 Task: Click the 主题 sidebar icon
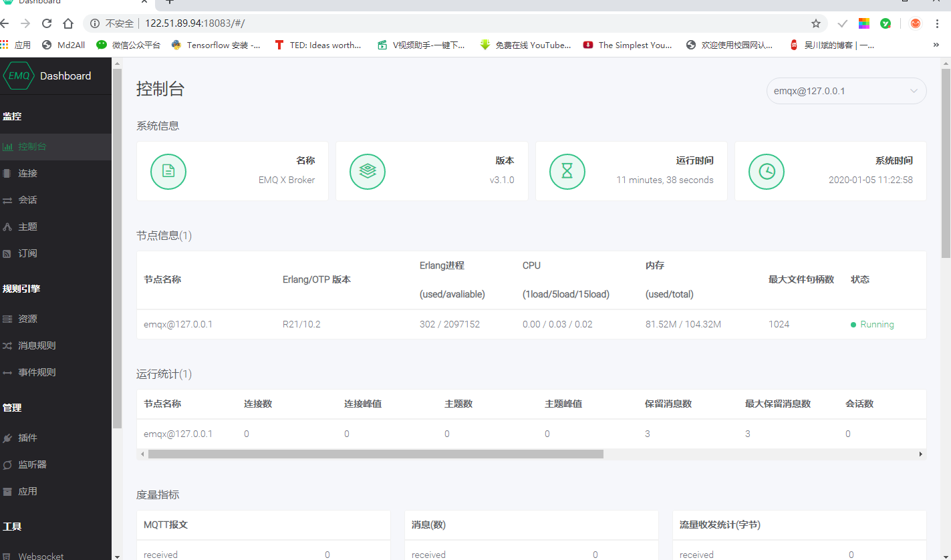(x=7, y=227)
